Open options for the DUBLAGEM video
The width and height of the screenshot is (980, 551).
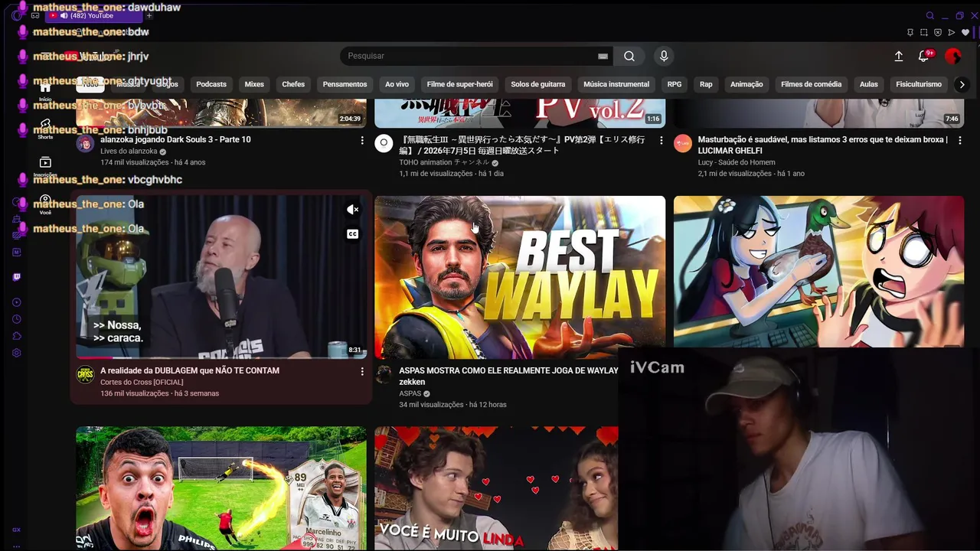362,371
